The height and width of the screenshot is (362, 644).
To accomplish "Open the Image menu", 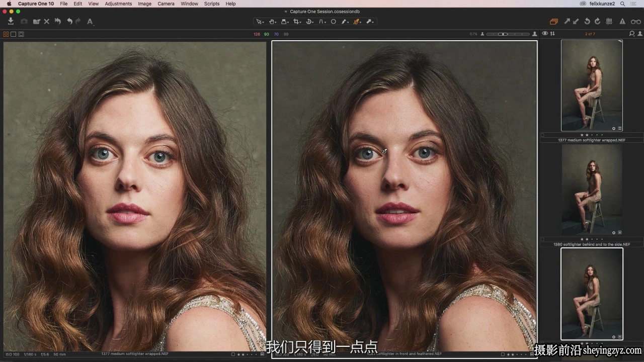I will click(x=145, y=4).
